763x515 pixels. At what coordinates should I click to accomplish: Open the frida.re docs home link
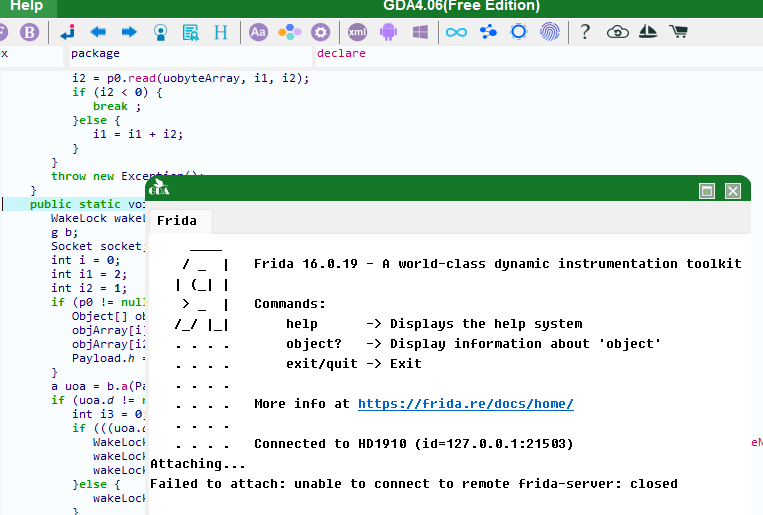466,404
